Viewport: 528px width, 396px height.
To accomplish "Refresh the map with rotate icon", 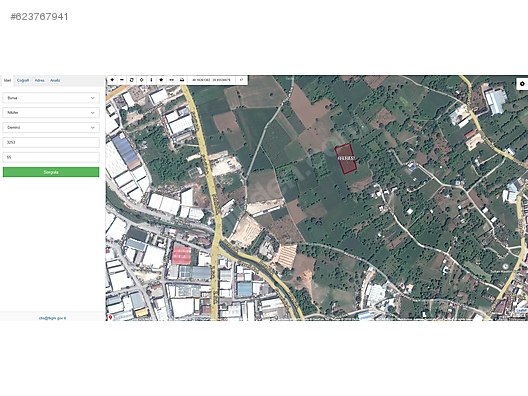I will (132, 80).
